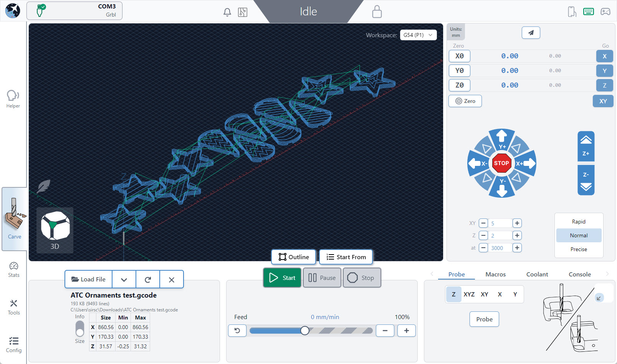
Task: Open the keyboard shortcuts icon
Action: (588, 12)
